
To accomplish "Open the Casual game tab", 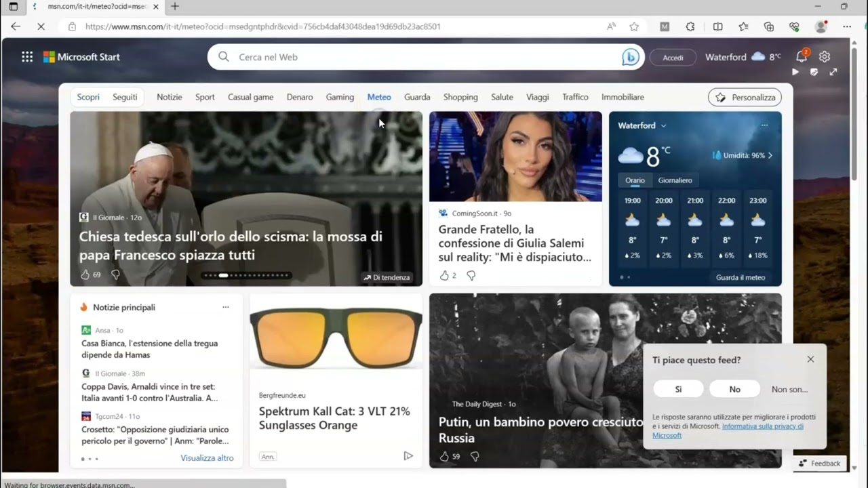I will [x=251, y=97].
